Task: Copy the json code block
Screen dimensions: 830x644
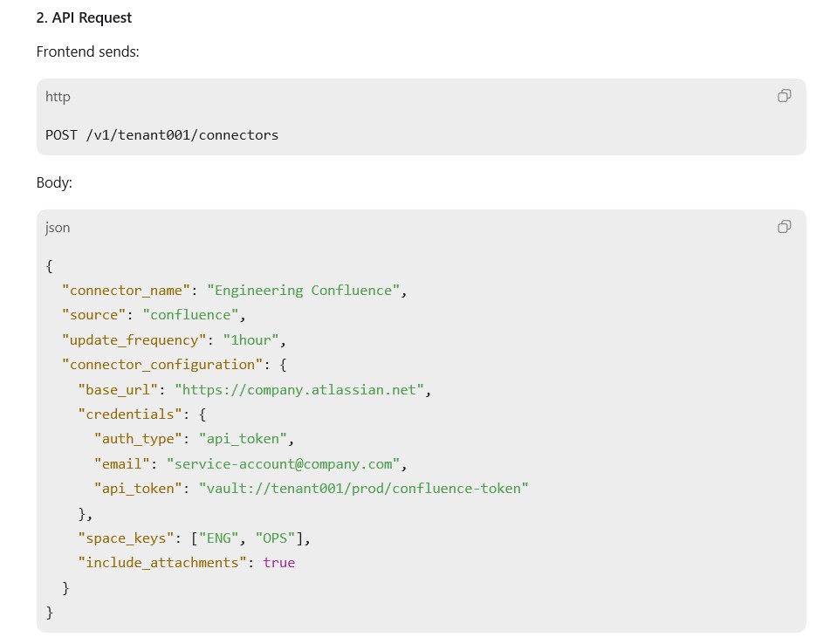Action: click(x=784, y=227)
